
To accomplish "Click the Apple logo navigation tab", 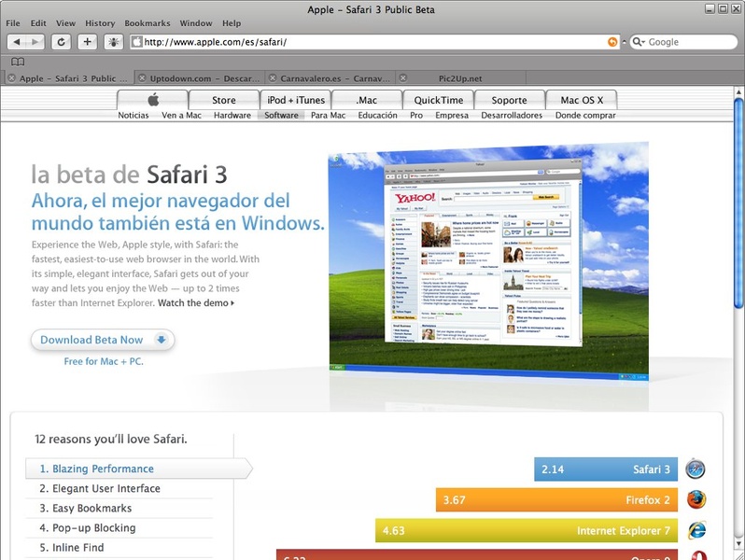I will pyautogui.click(x=153, y=100).
